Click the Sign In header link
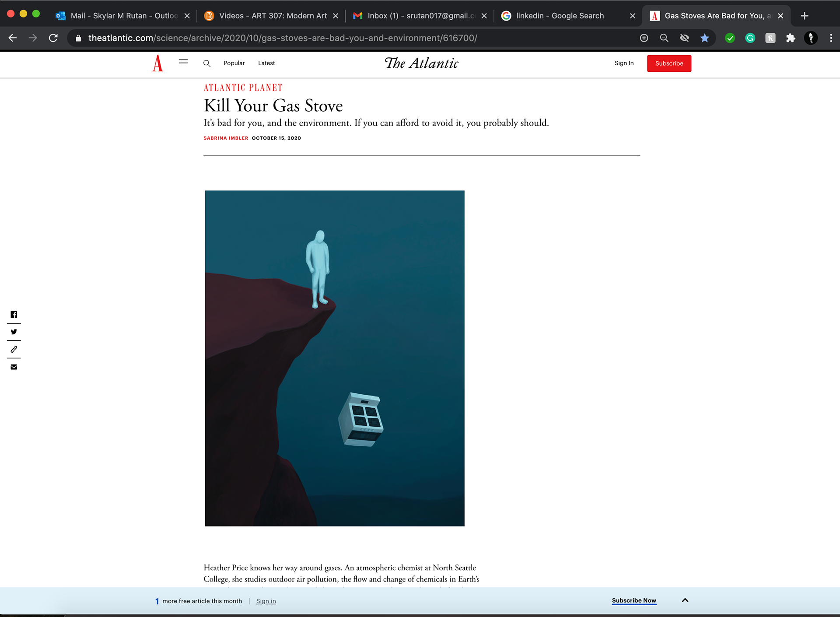 click(624, 63)
